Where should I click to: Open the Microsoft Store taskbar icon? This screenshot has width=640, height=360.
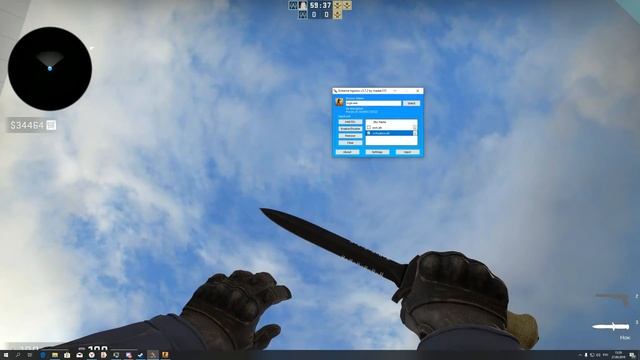(x=67, y=355)
